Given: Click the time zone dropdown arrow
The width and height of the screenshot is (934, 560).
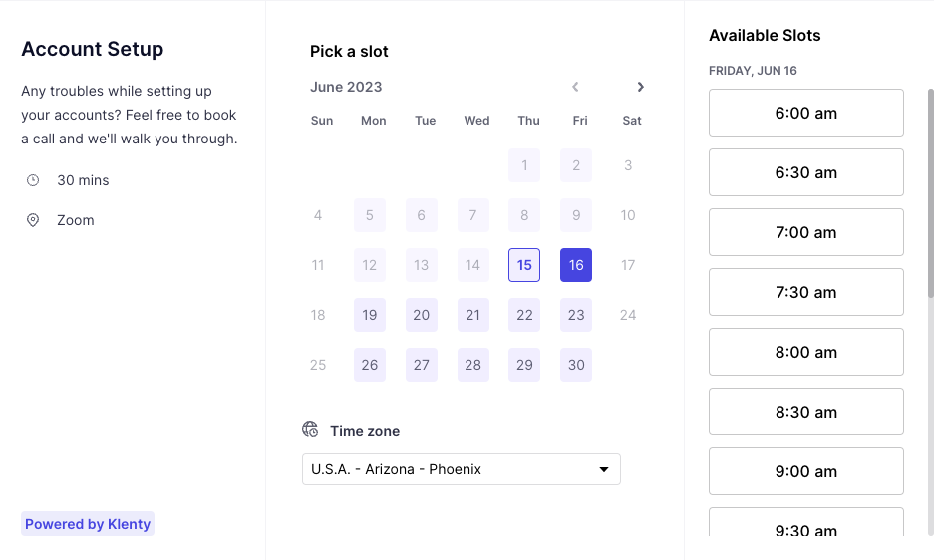Looking at the screenshot, I should [603, 469].
